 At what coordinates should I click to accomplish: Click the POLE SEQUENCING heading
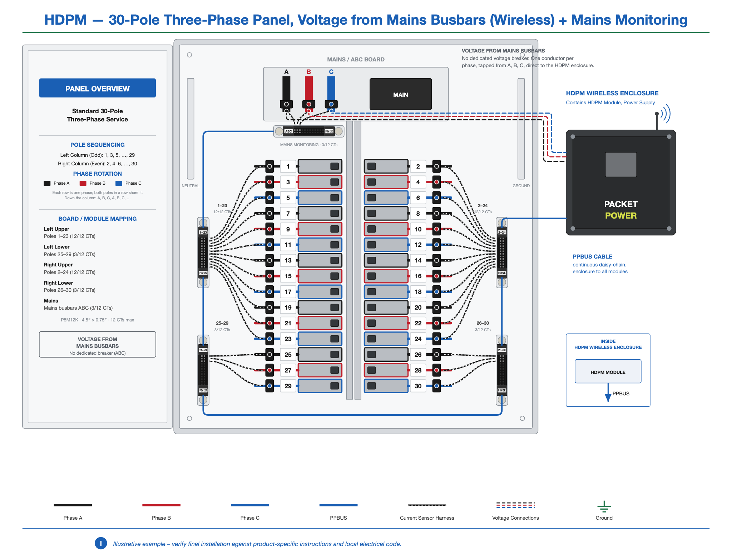click(97, 145)
